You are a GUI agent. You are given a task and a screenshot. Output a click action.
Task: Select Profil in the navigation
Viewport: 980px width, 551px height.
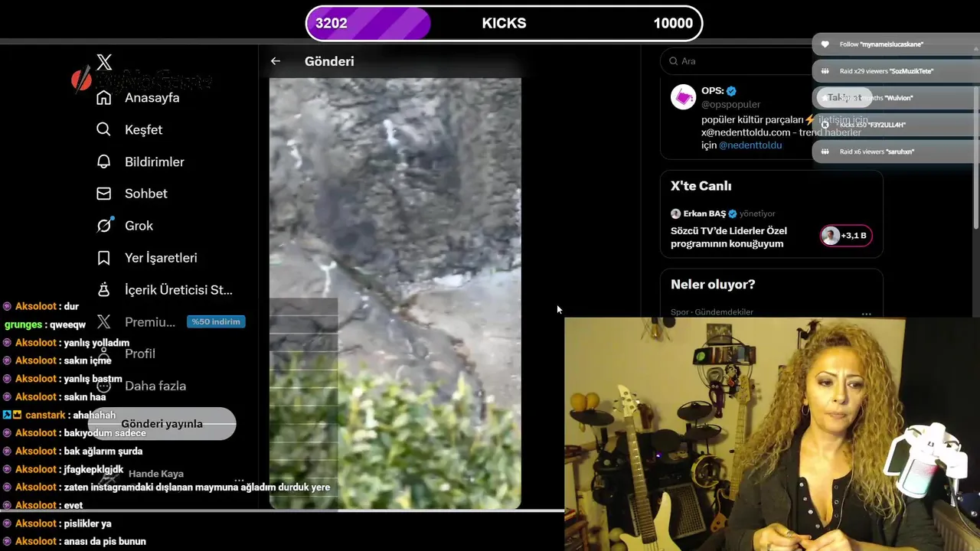coord(140,354)
